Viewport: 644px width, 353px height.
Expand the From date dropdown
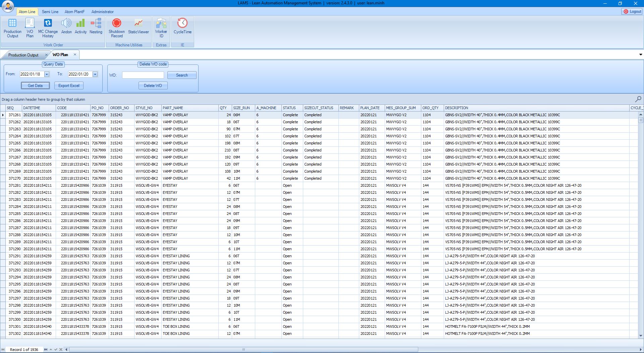[47, 74]
